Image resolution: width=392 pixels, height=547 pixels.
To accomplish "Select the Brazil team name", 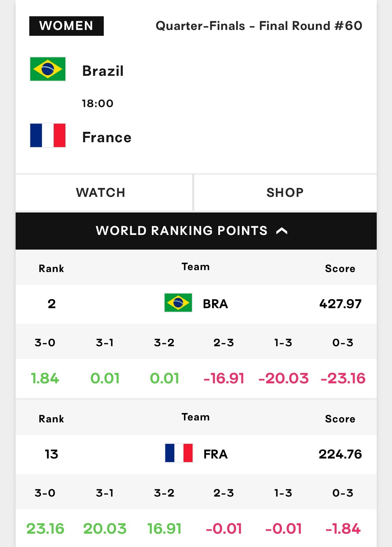I will [103, 71].
